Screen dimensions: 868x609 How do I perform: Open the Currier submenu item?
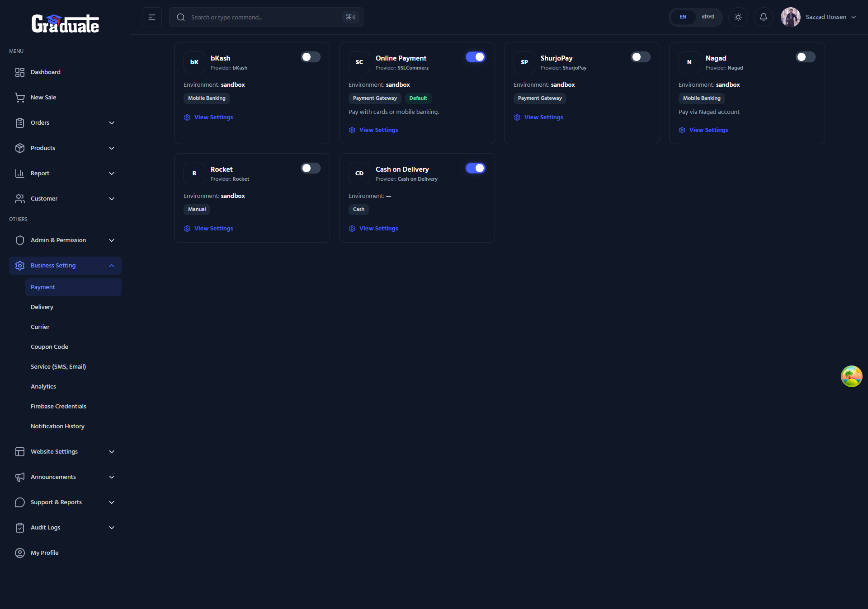click(73, 327)
